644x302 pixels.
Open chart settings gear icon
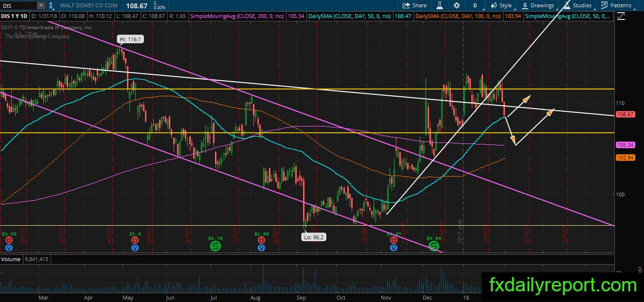pos(456,5)
